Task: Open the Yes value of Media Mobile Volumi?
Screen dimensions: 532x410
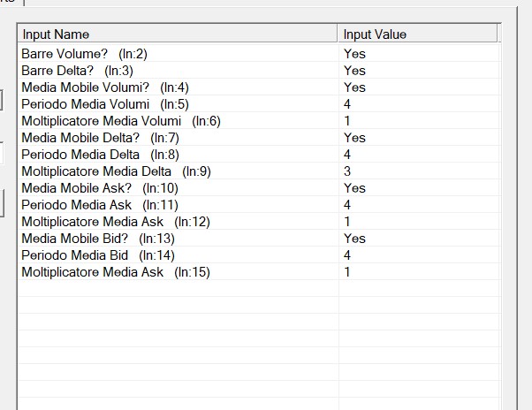Action: [354, 87]
